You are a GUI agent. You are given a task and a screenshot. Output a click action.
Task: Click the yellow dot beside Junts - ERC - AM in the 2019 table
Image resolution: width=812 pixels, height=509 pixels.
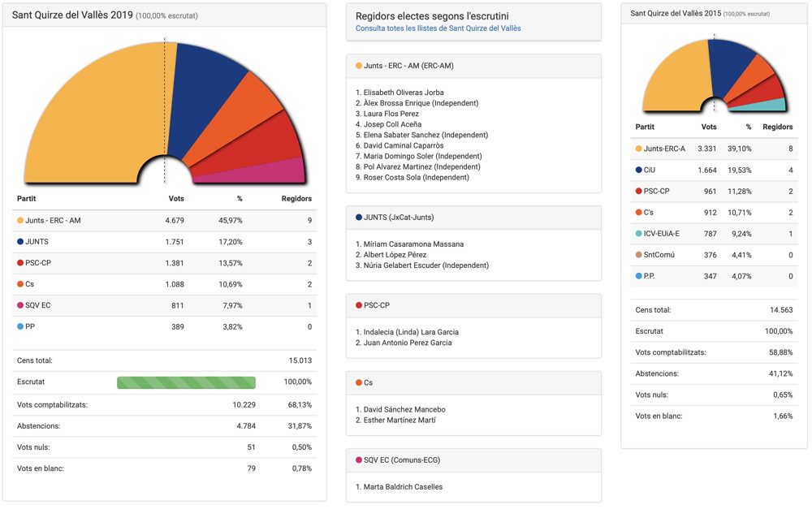pos(20,221)
